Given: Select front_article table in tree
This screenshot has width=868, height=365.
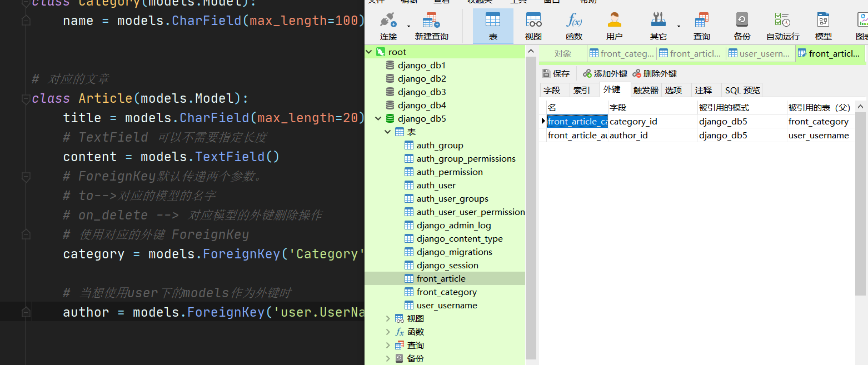Looking at the screenshot, I should 441,279.
